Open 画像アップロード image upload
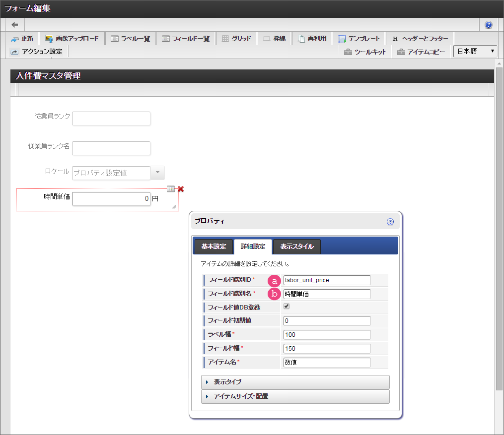504x435 pixels. click(x=72, y=39)
